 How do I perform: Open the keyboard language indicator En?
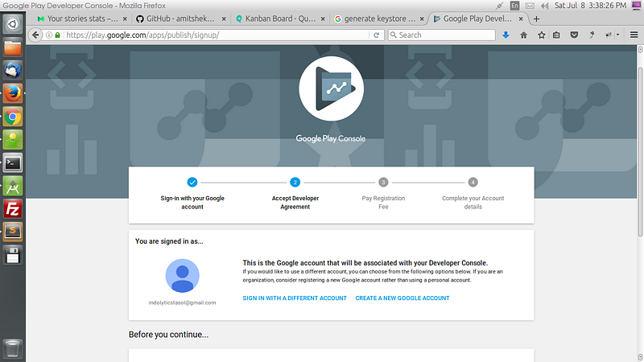[514, 6]
